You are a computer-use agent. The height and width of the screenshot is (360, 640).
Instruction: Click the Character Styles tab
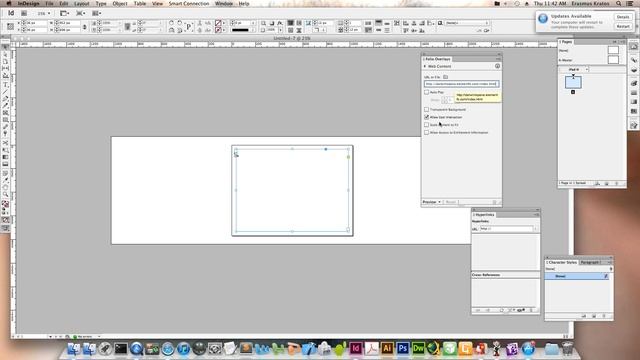click(x=562, y=262)
